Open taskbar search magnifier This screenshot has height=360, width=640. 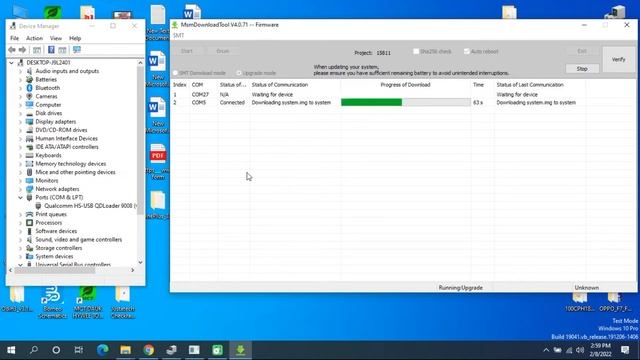(34, 350)
